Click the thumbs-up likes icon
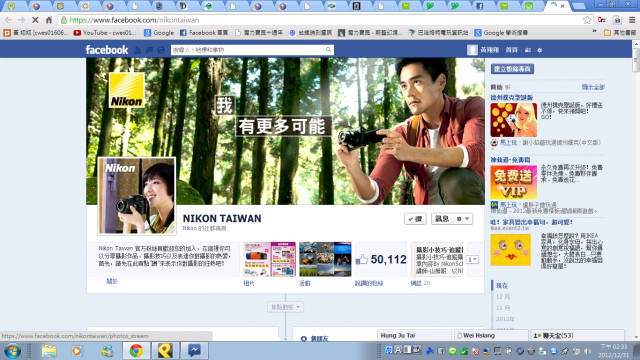The width and height of the screenshot is (640, 360). coord(362,259)
